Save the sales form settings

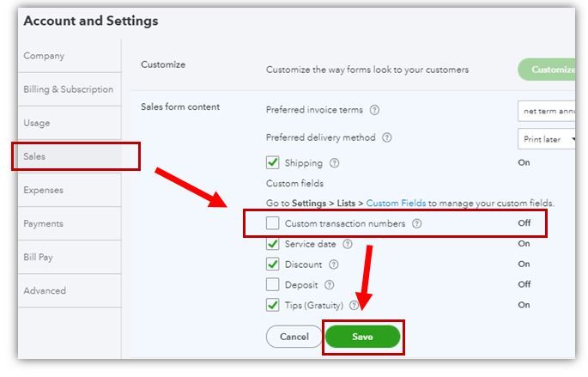362,337
